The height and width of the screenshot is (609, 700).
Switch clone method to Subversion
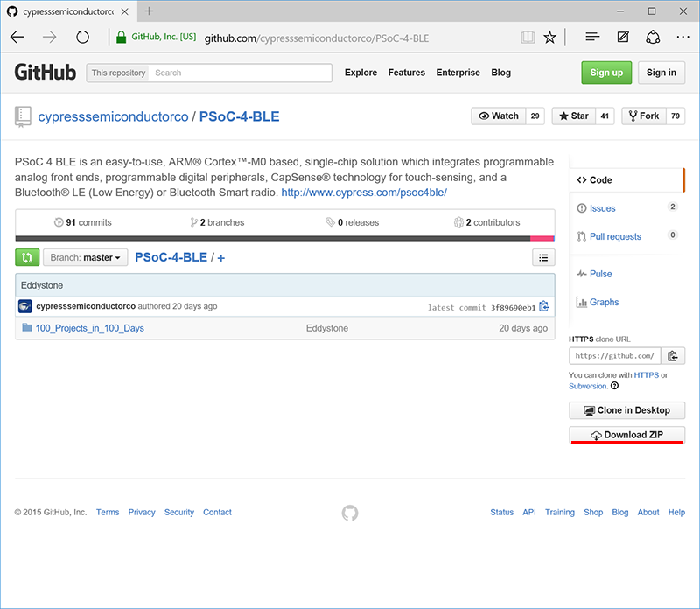(588, 386)
